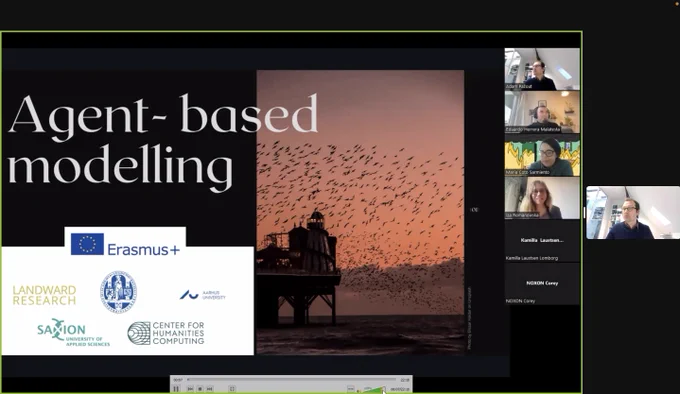The width and height of the screenshot is (680, 394).
Task: Adjust the green volume slider
Action: 373,389
